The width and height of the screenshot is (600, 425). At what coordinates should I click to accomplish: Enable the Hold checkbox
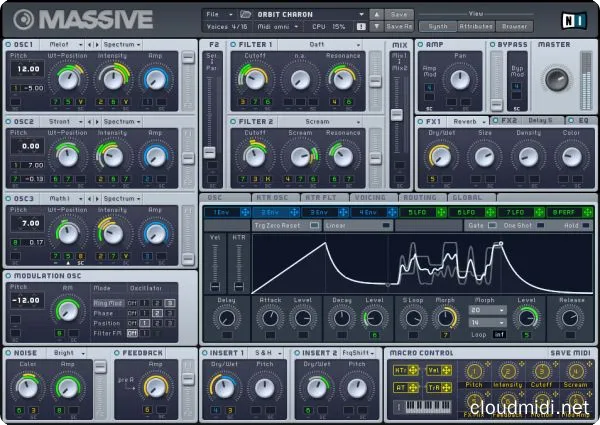[586, 226]
